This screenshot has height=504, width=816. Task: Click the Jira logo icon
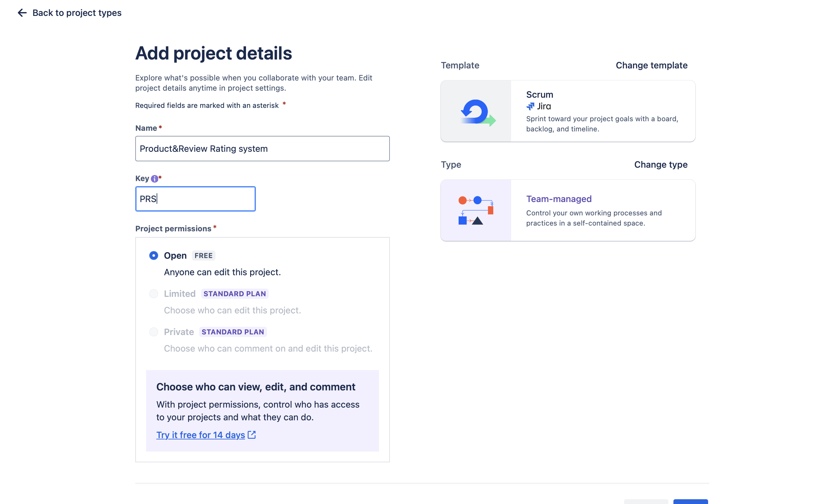[x=530, y=106]
